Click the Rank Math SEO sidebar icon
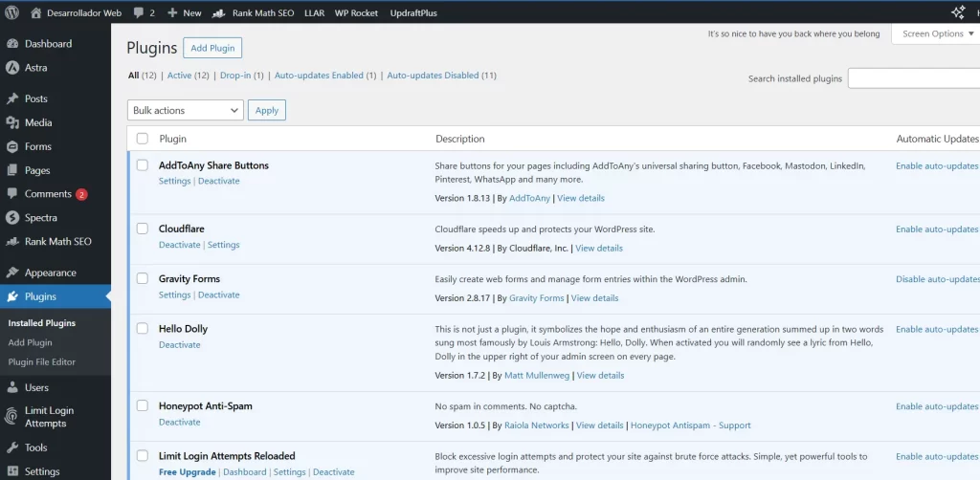Image resolution: width=980 pixels, height=480 pixels. tap(11, 242)
